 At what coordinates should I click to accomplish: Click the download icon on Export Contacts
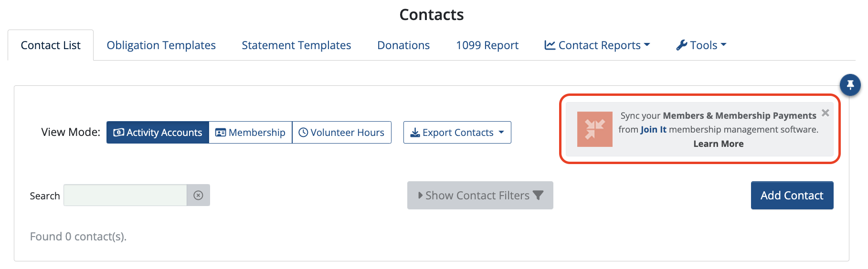click(415, 133)
